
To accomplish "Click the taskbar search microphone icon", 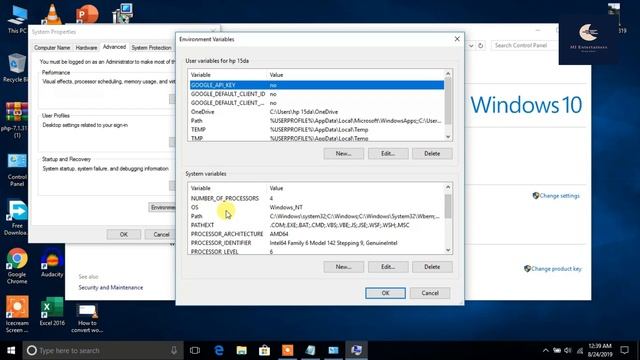I will pos(174,350).
